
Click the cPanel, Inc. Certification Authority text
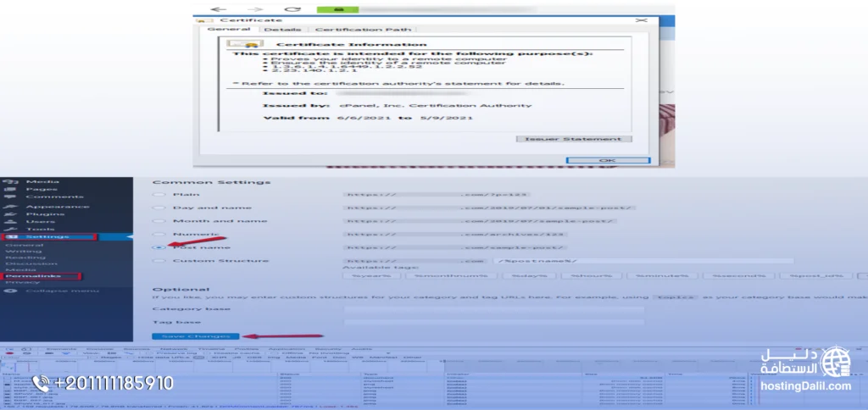coord(435,105)
